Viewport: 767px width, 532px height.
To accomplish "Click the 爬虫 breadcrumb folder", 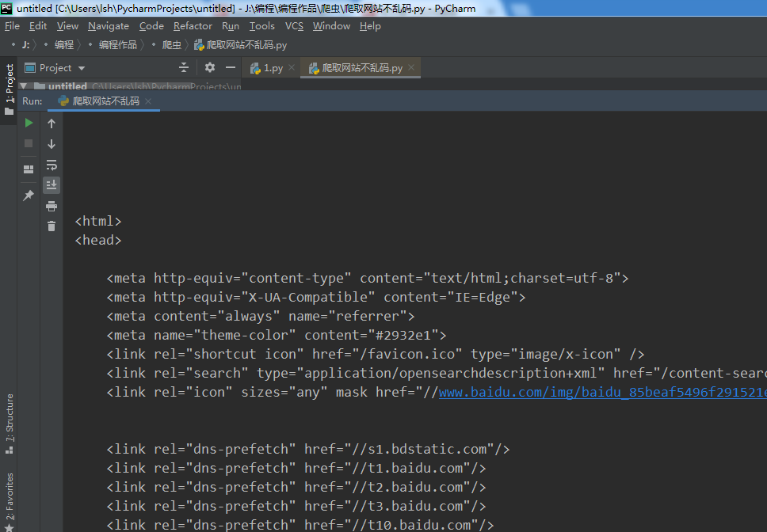I will [x=172, y=45].
